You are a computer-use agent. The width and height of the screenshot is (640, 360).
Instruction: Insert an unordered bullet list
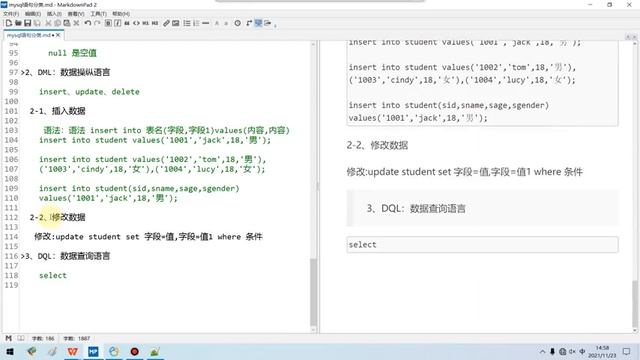pyautogui.click(x=187, y=23)
